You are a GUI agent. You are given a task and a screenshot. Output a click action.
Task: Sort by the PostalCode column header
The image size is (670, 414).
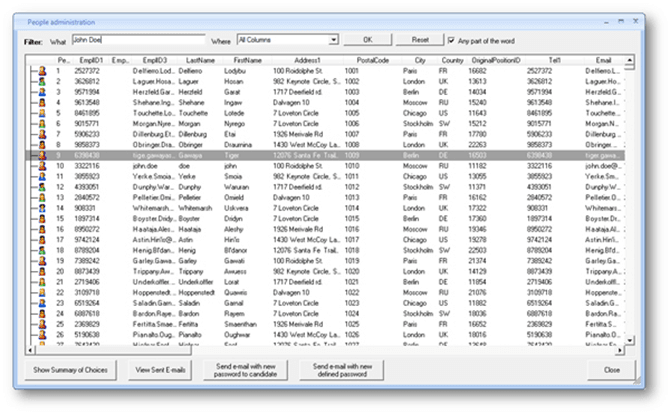point(373,60)
